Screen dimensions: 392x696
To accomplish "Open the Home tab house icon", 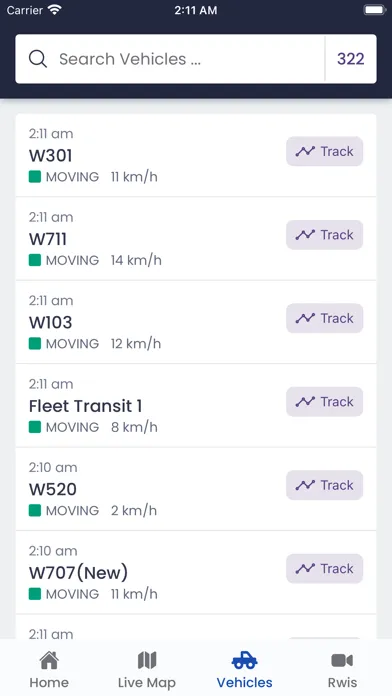I will pyautogui.click(x=49, y=660).
